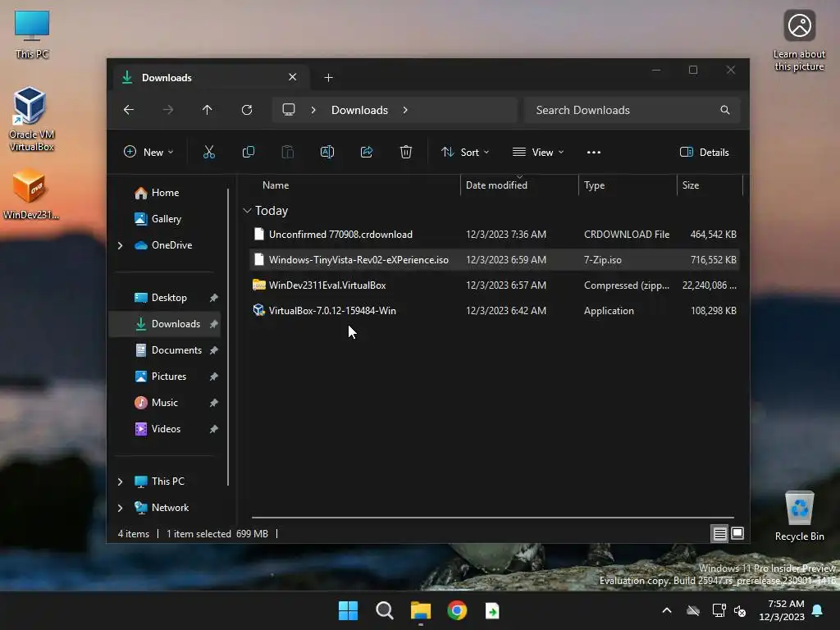
Task: Select the Recycle Bin desktop icon
Action: coord(799,515)
